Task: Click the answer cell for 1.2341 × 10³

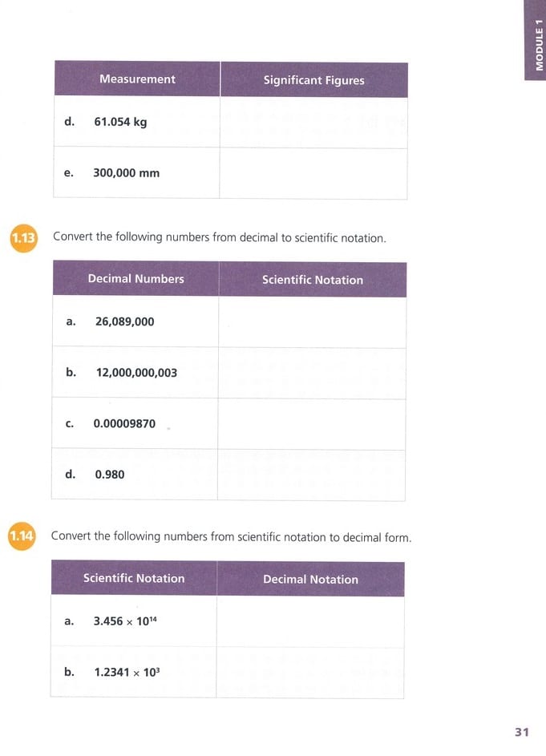Action: coord(310,673)
